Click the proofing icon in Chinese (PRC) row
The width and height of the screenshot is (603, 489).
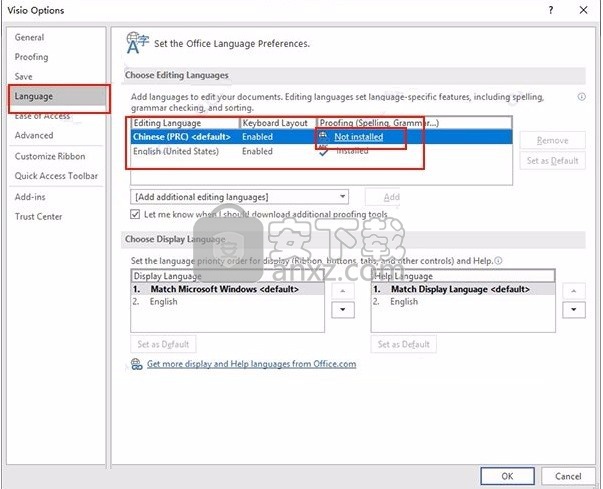tap(323, 136)
